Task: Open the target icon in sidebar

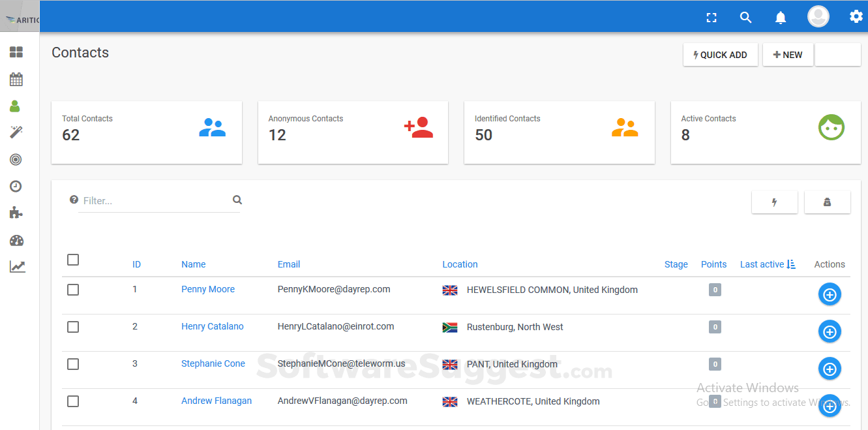Action: pos(16,159)
